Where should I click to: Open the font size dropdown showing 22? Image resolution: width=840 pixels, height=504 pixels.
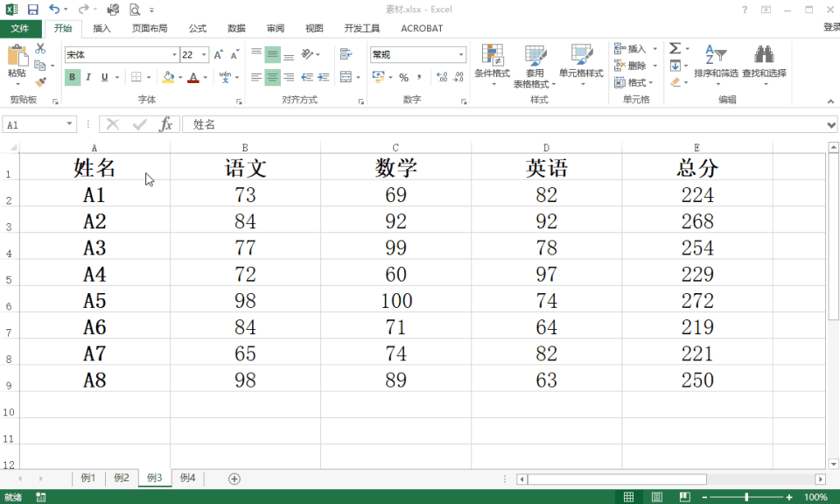[x=204, y=54]
